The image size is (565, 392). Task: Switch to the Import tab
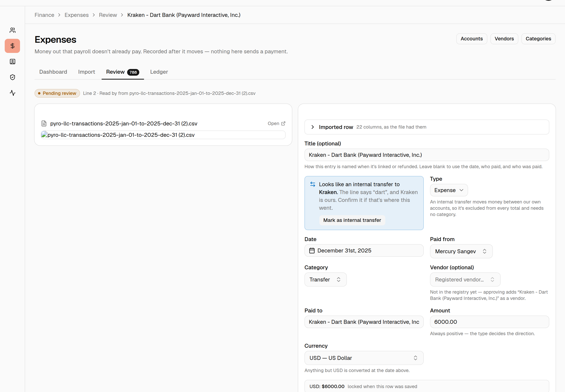pyautogui.click(x=87, y=72)
